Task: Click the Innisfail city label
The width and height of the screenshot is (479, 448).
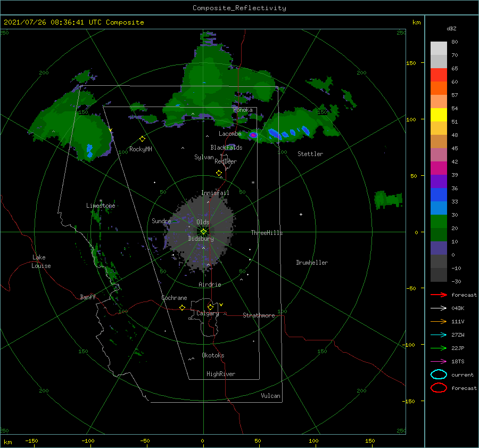Action: pyautogui.click(x=215, y=193)
